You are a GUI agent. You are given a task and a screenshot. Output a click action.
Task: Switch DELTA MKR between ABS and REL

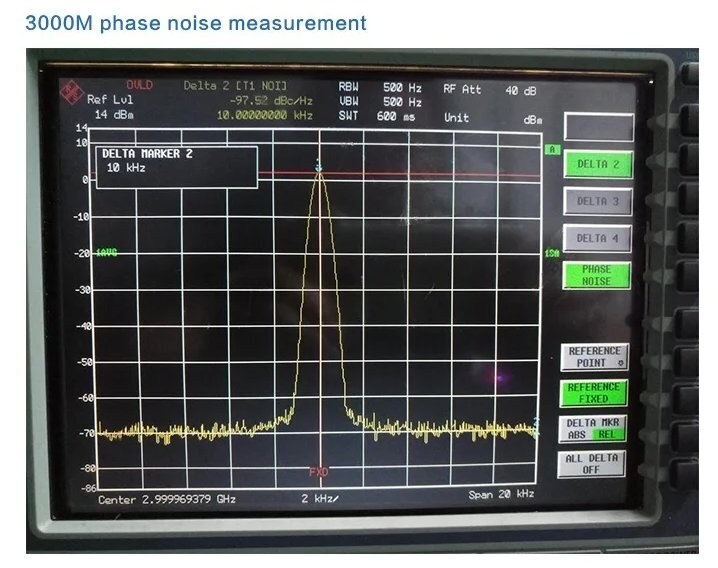[x=594, y=429]
